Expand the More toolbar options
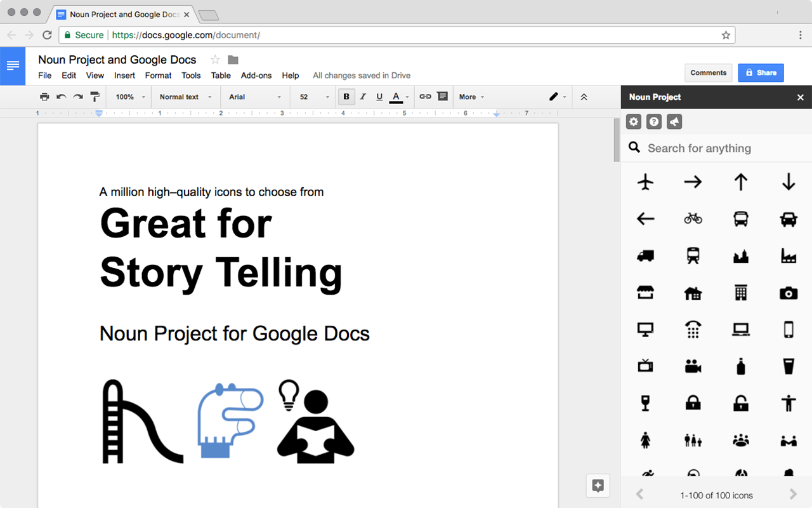Screen dimensions: 812x508 pos(471,97)
